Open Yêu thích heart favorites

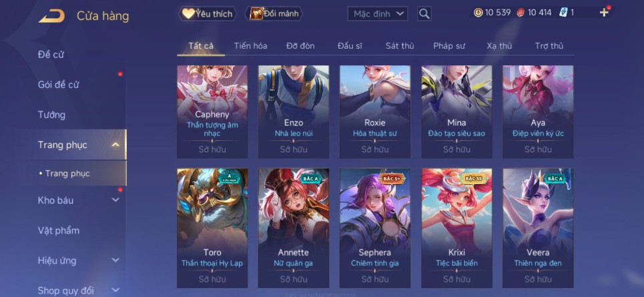click(208, 13)
